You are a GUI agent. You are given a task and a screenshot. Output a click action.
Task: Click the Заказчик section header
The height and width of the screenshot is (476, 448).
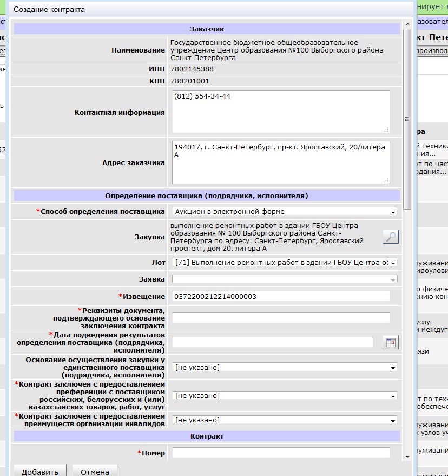click(207, 29)
